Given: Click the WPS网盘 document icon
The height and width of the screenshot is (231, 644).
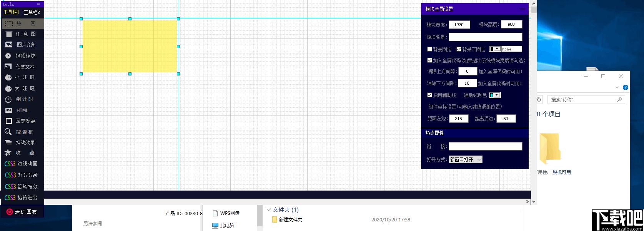Looking at the screenshot, I should pyautogui.click(x=215, y=213).
